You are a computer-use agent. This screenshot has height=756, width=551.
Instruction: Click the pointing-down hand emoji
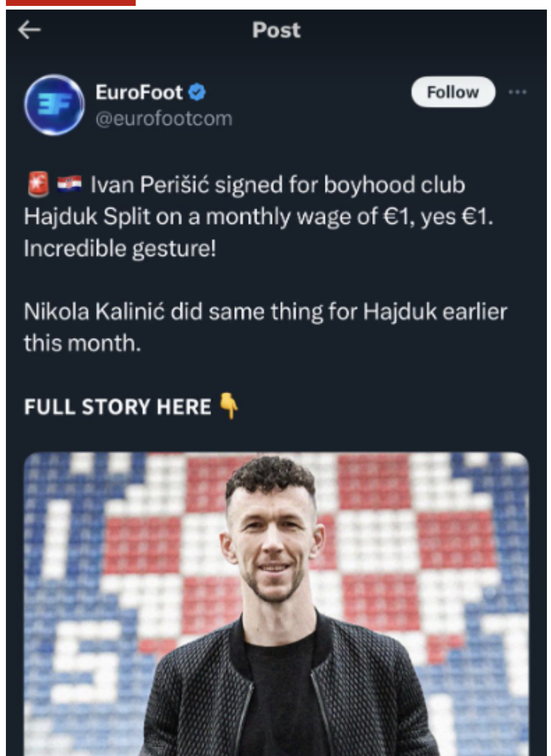(229, 405)
